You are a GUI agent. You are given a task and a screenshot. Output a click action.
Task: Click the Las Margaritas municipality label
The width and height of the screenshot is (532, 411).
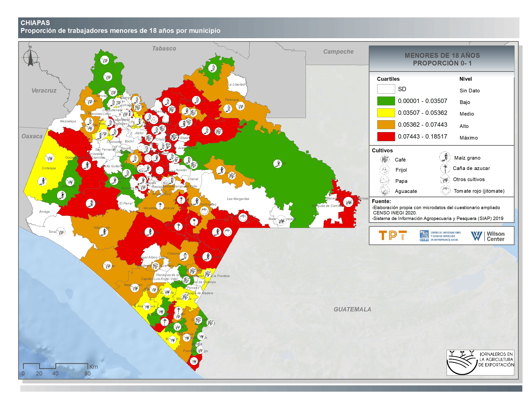click(238, 199)
